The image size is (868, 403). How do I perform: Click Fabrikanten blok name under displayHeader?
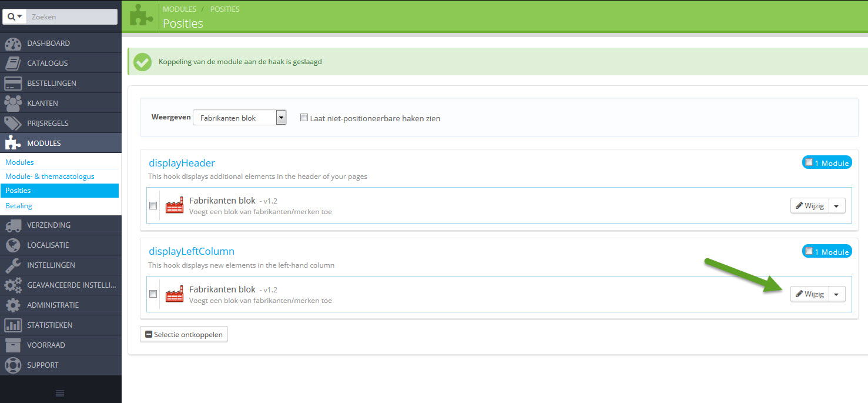tap(222, 201)
